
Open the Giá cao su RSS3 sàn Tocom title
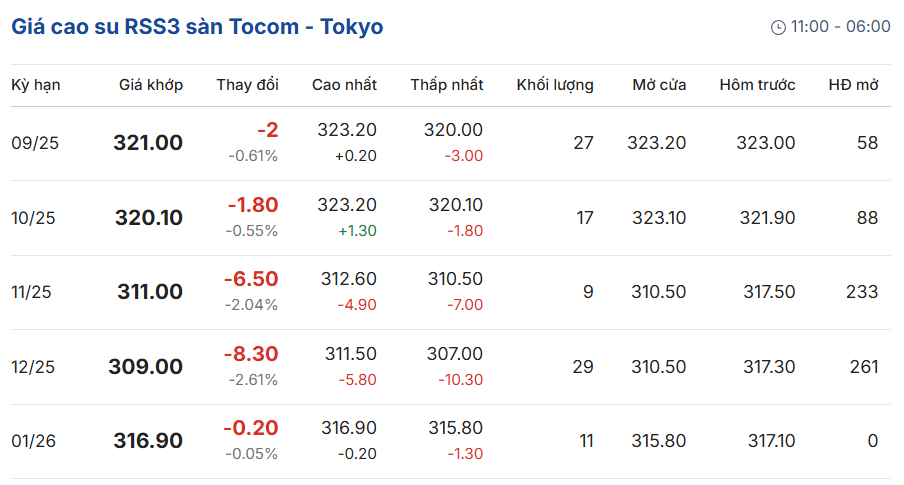click(x=197, y=27)
